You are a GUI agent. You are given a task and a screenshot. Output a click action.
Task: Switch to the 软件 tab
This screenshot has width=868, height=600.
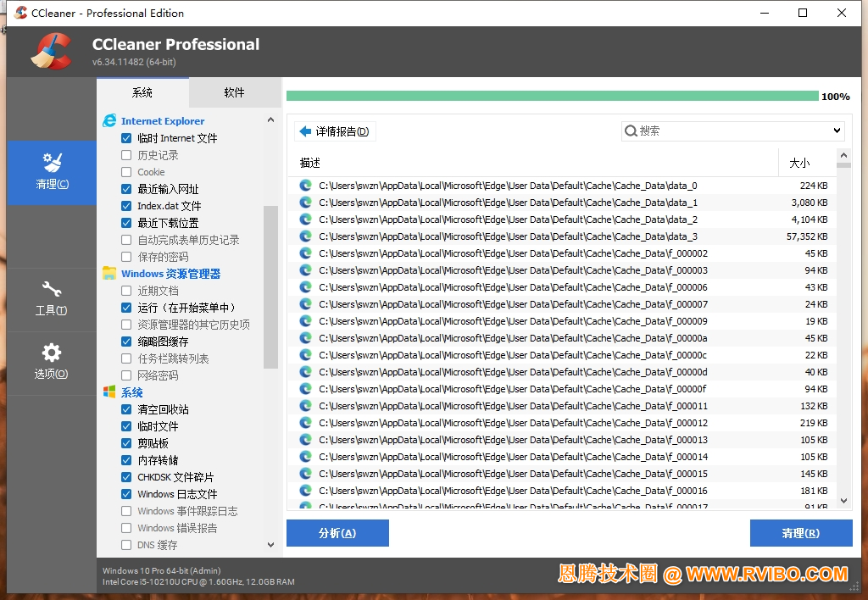[x=235, y=92]
